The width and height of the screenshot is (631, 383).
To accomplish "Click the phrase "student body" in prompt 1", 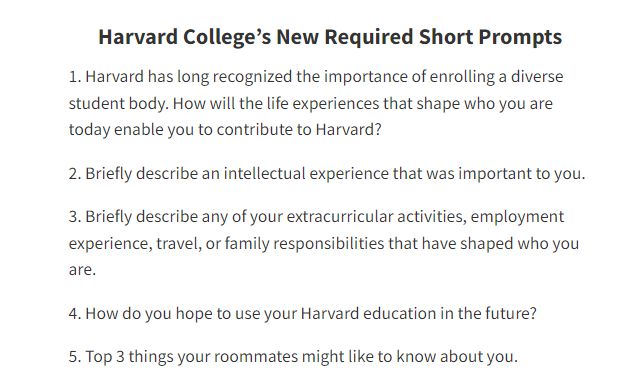I will pos(117,104).
